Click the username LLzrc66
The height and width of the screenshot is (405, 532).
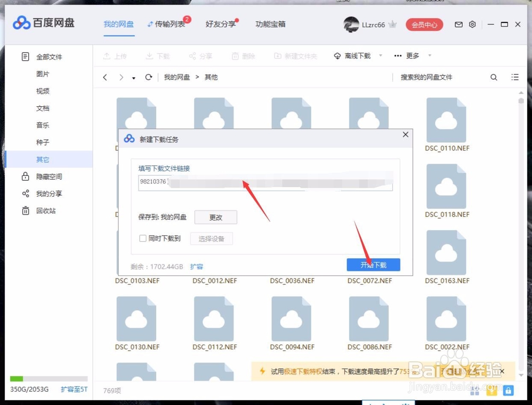[x=373, y=25]
